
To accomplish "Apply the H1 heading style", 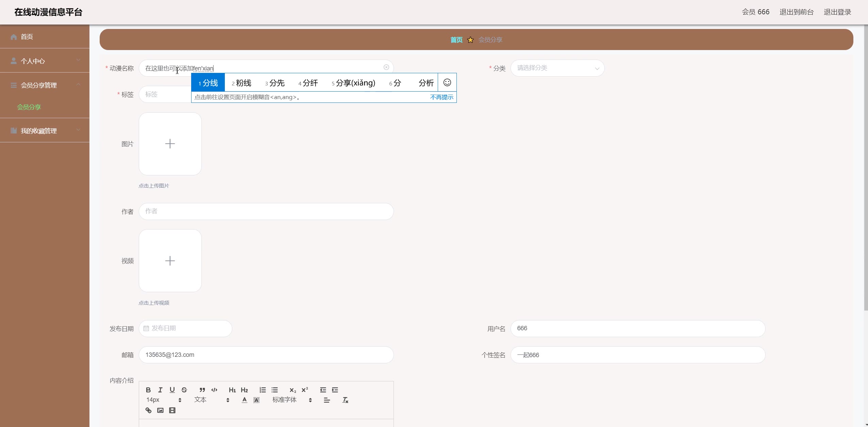I will point(232,390).
